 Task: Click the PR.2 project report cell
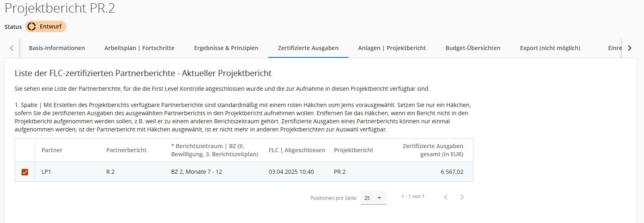point(340,172)
